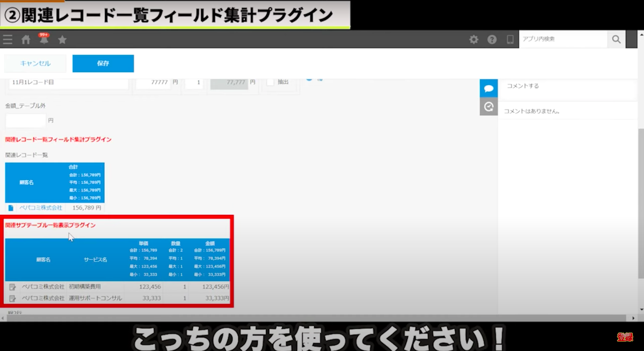The width and height of the screenshot is (644, 351).
Task: Click the search magnifier button
Action: (x=616, y=39)
